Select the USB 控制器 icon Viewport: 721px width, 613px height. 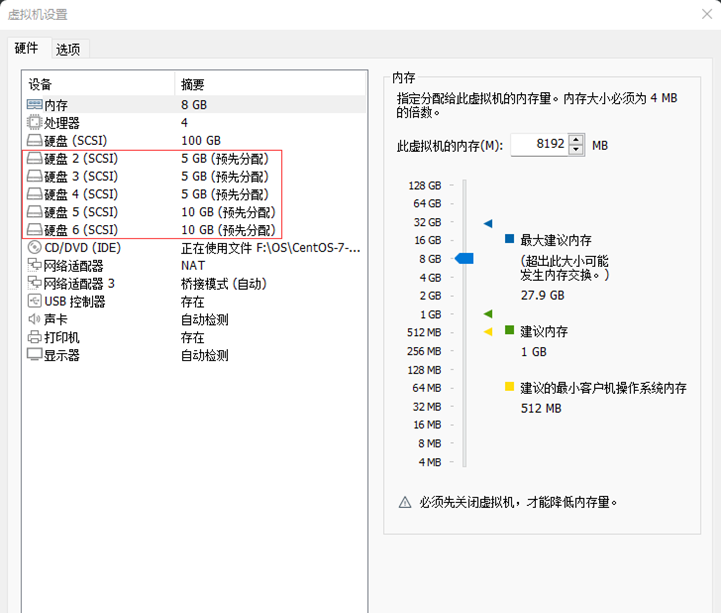click(x=34, y=301)
